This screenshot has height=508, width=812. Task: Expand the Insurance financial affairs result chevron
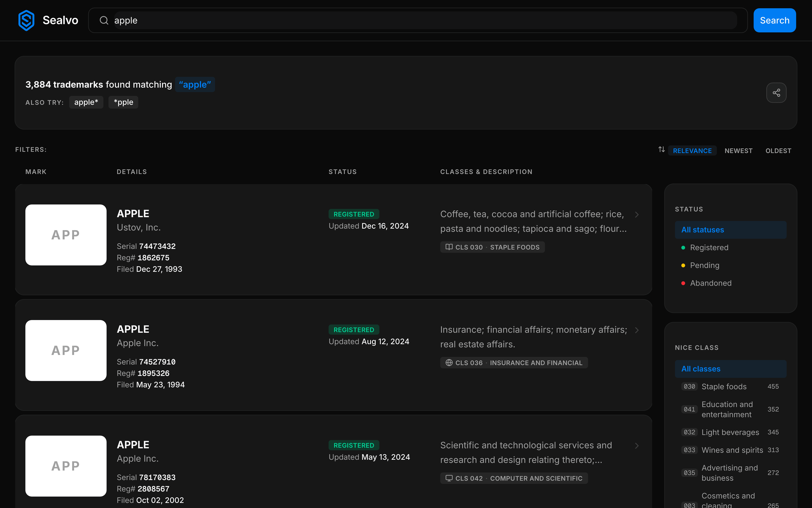click(x=637, y=330)
